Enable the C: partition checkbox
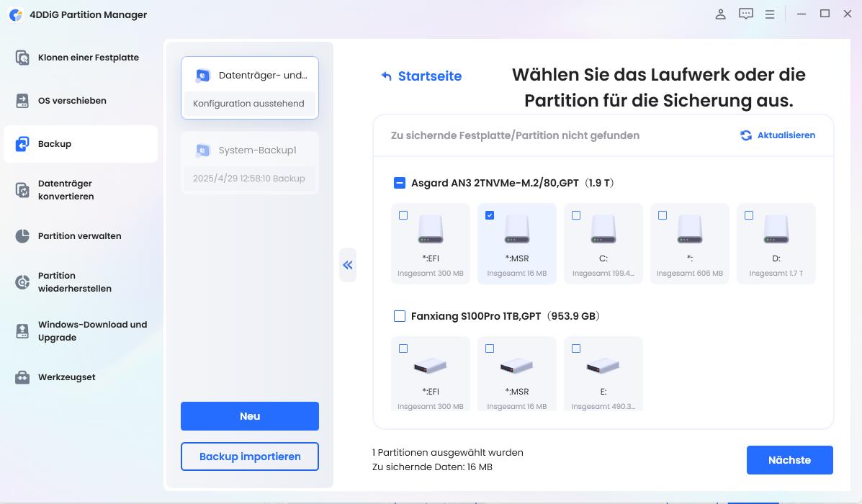This screenshot has height=504, width=862. [x=576, y=215]
